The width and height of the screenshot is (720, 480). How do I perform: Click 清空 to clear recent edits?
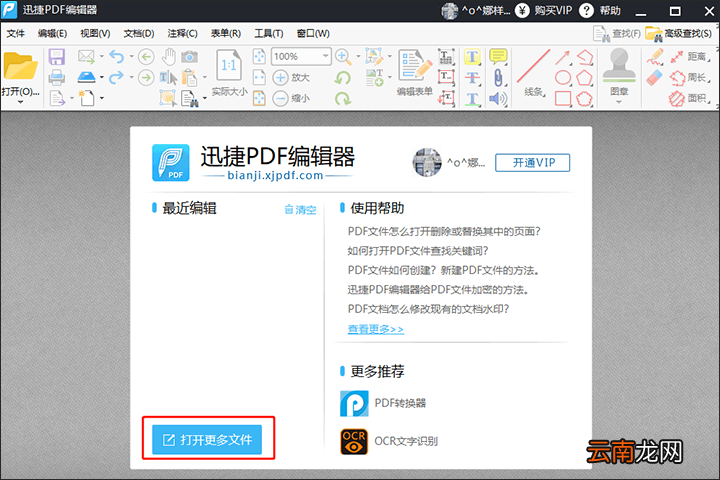pos(300,209)
